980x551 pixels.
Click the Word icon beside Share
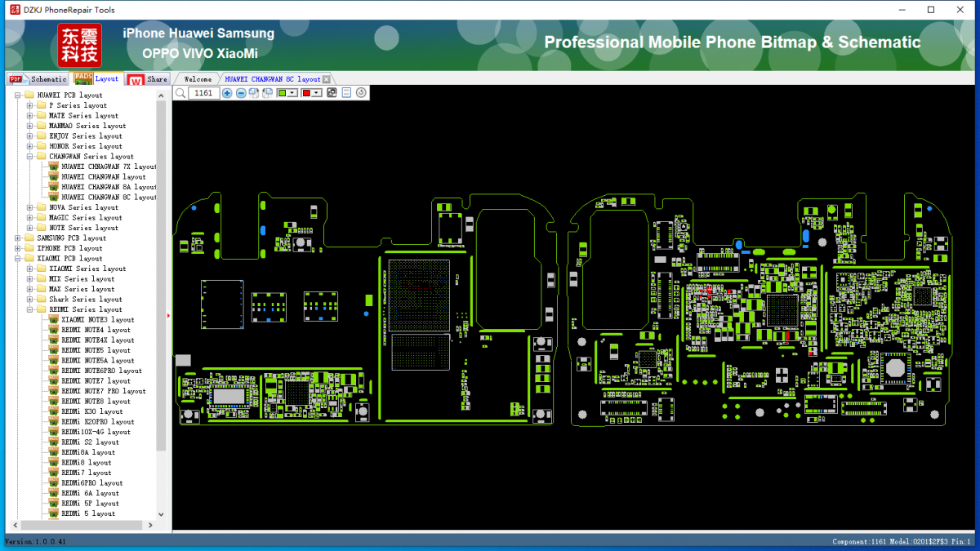pos(136,78)
